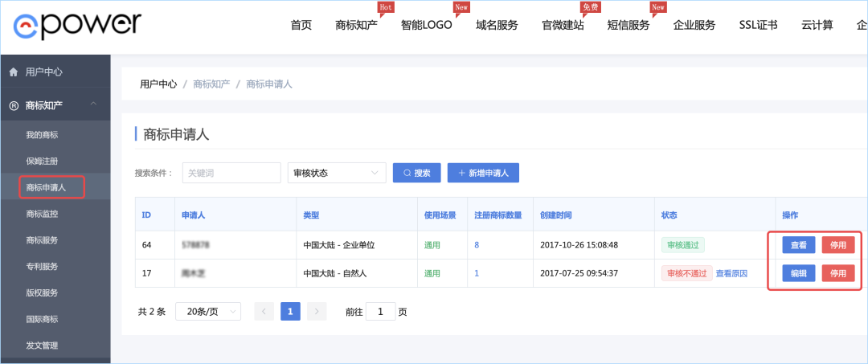Click the home icon beside 用户中心
The width and height of the screenshot is (868, 364).
point(14,72)
